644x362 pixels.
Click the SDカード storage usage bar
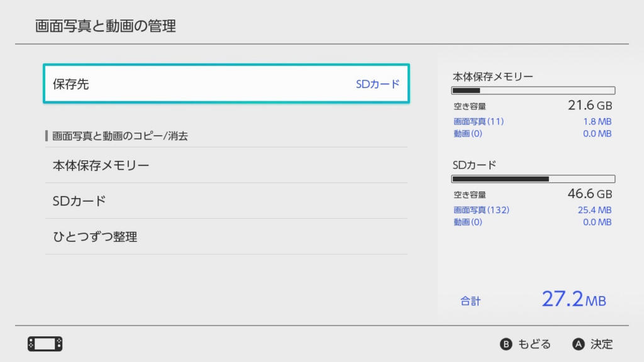(x=533, y=178)
